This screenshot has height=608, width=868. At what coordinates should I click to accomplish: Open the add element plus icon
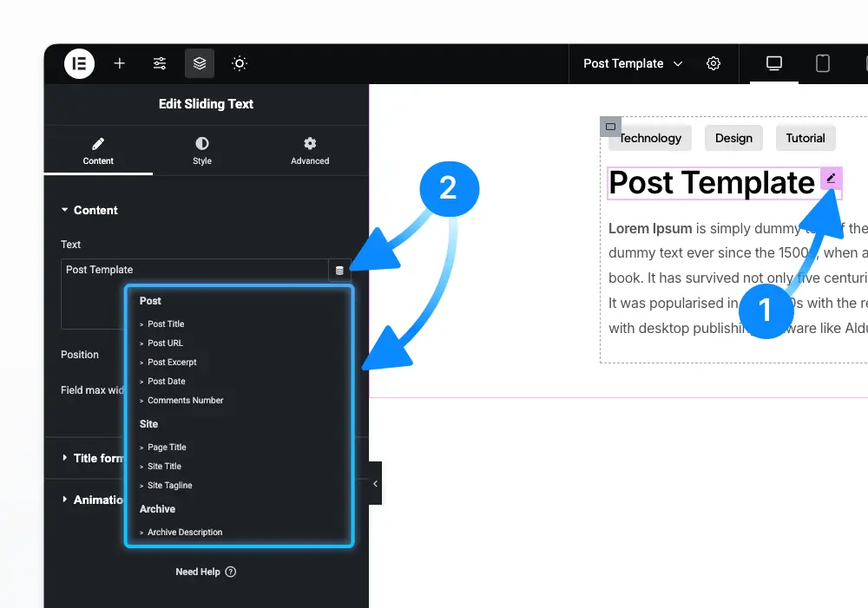pyautogui.click(x=119, y=63)
